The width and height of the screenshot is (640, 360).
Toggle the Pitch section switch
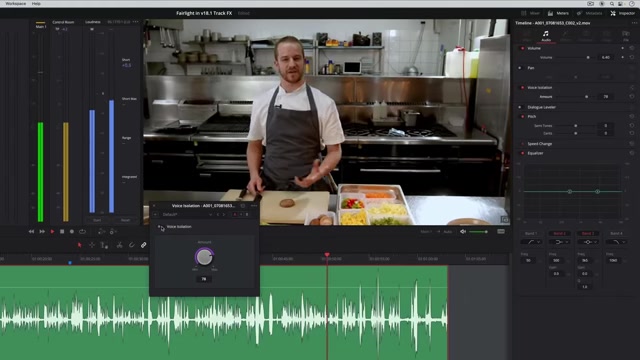[x=522, y=116]
